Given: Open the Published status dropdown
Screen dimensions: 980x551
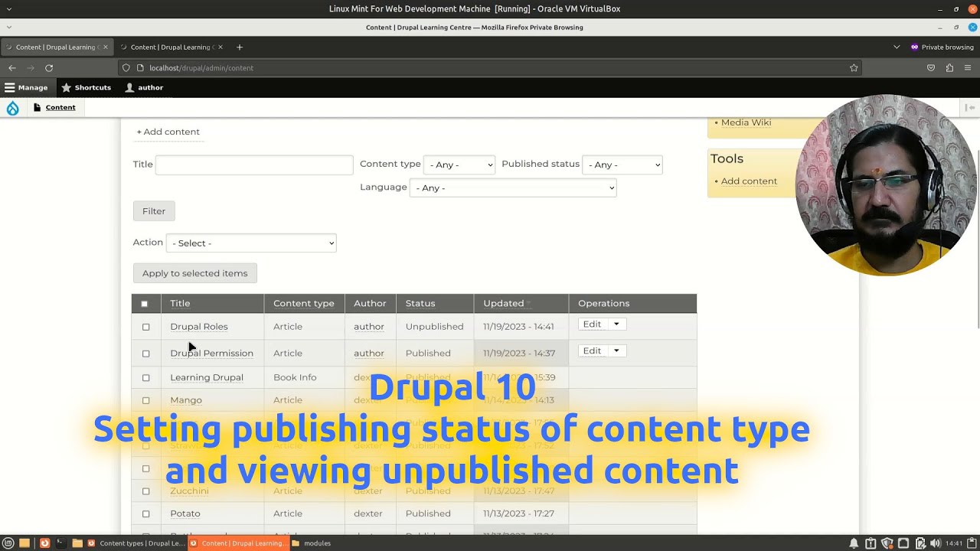Looking at the screenshot, I should (x=622, y=165).
